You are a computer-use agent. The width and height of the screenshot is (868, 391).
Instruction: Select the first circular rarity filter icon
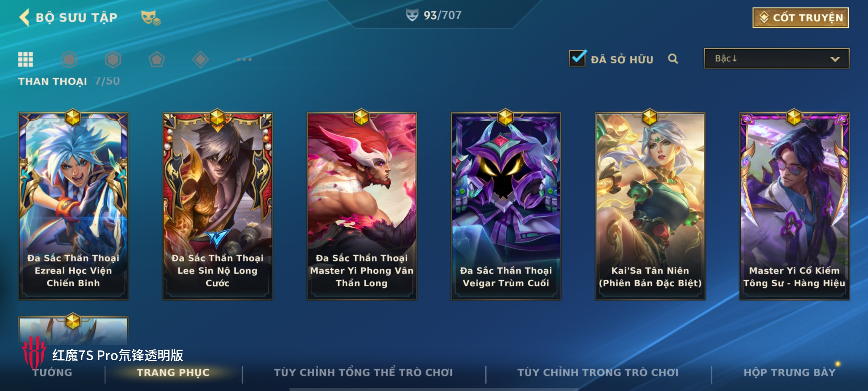point(69,59)
